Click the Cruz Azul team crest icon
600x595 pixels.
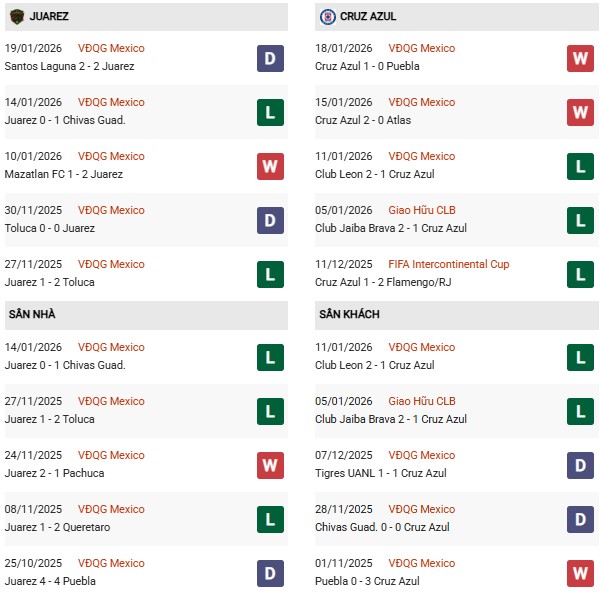pos(327,16)
